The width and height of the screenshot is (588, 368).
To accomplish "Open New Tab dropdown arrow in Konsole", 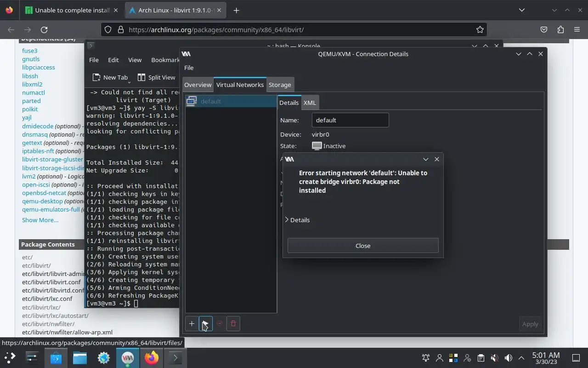I will (129, 82).
